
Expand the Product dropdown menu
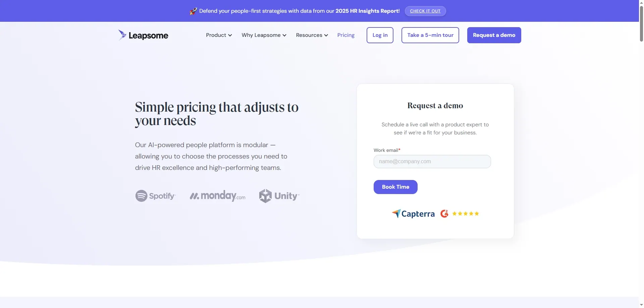coord(219,35)
